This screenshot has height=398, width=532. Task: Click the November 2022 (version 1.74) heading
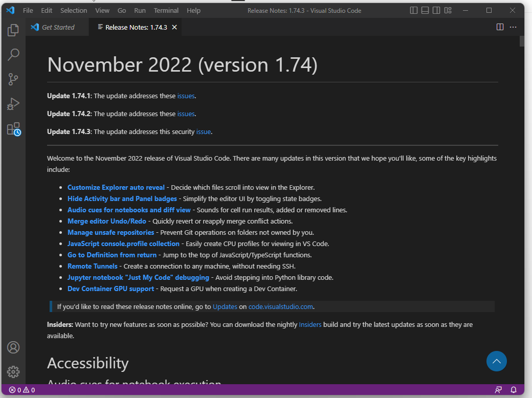tap(183, 64)
